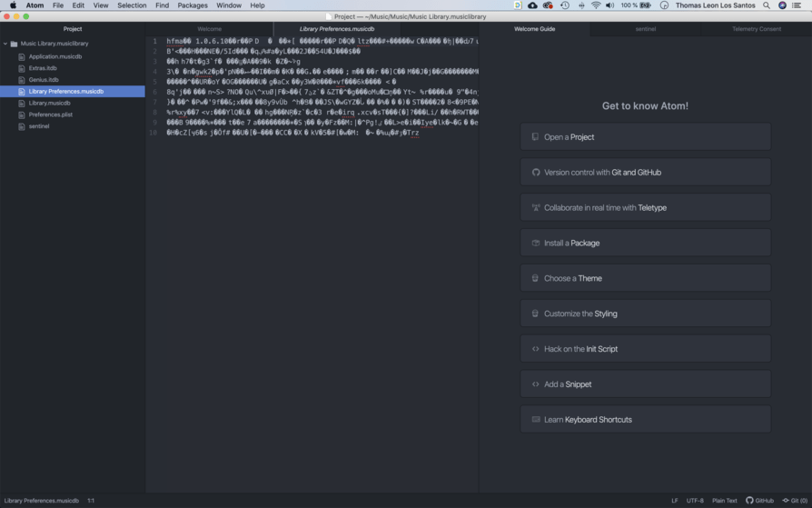Open macOS Spotlight search icon
Image resolution: width=812 pixels, height=508 pixels.
click(766, 5)
